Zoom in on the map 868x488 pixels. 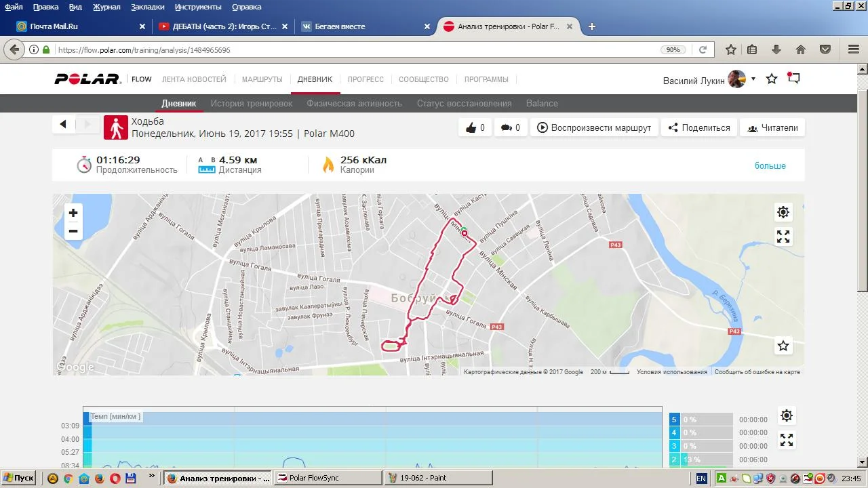(x=73, y=213)
